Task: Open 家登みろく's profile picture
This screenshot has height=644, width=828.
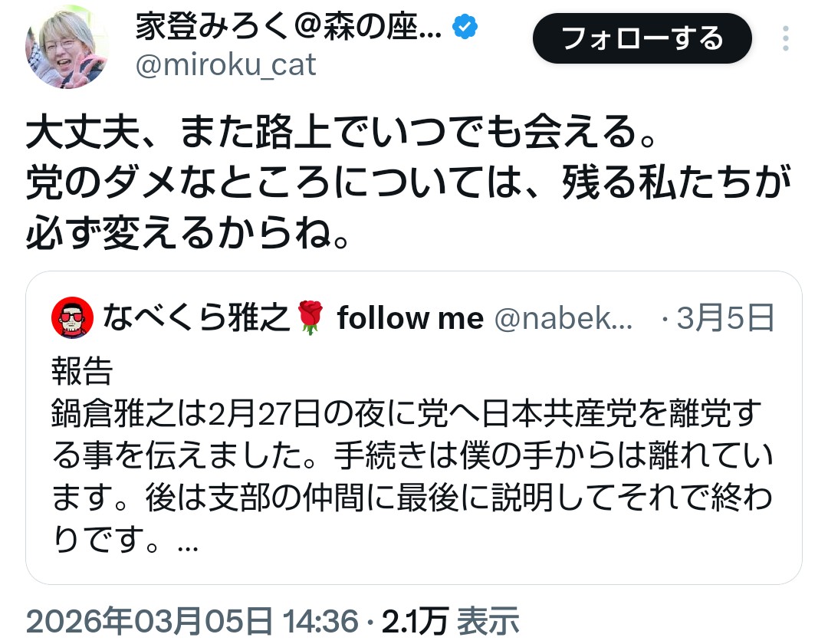Action: click(67, 48)
